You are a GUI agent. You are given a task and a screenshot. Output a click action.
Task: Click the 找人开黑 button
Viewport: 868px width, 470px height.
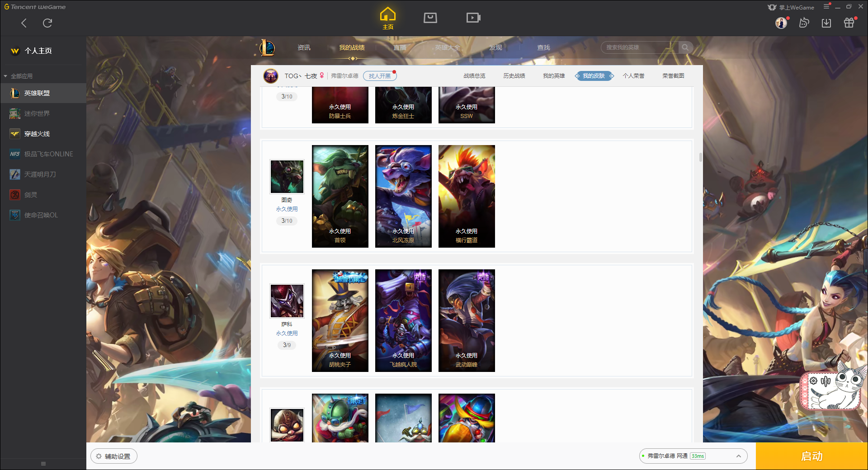[380, 76]
